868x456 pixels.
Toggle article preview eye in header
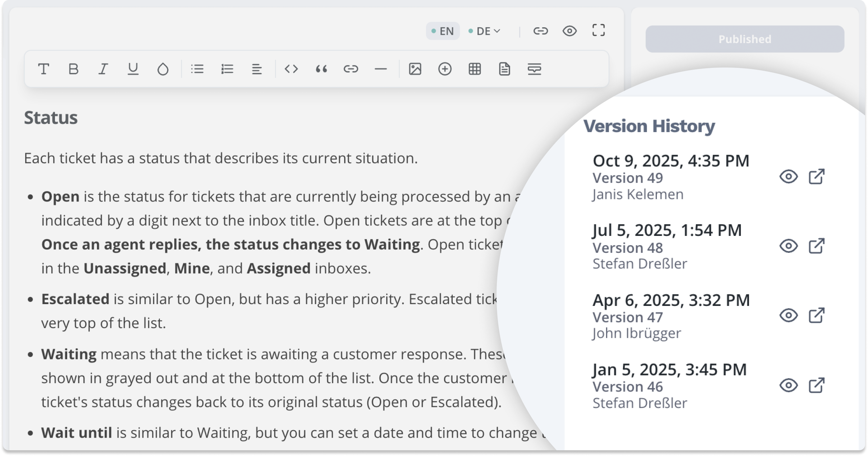point(569,31)
